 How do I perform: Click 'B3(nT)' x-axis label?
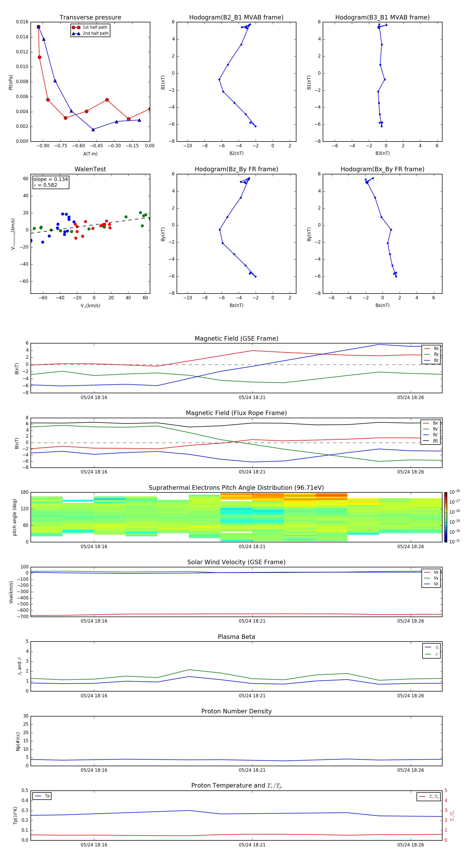pos(382,153)
